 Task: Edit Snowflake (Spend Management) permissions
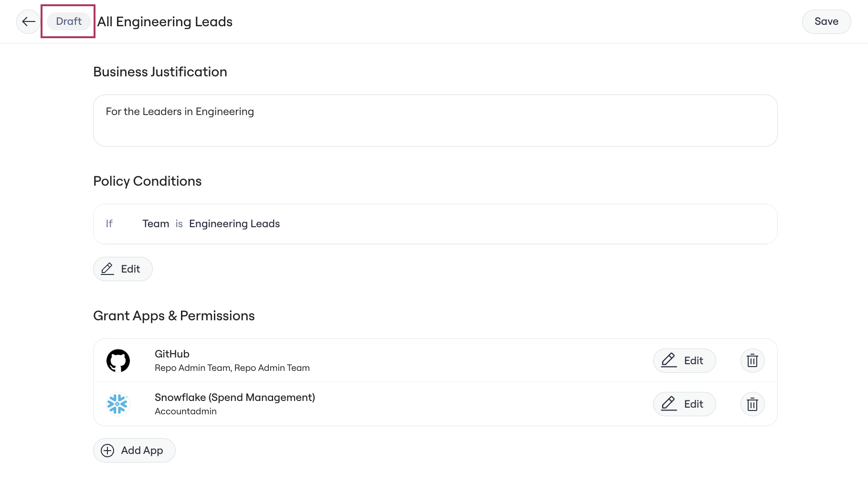684,404
